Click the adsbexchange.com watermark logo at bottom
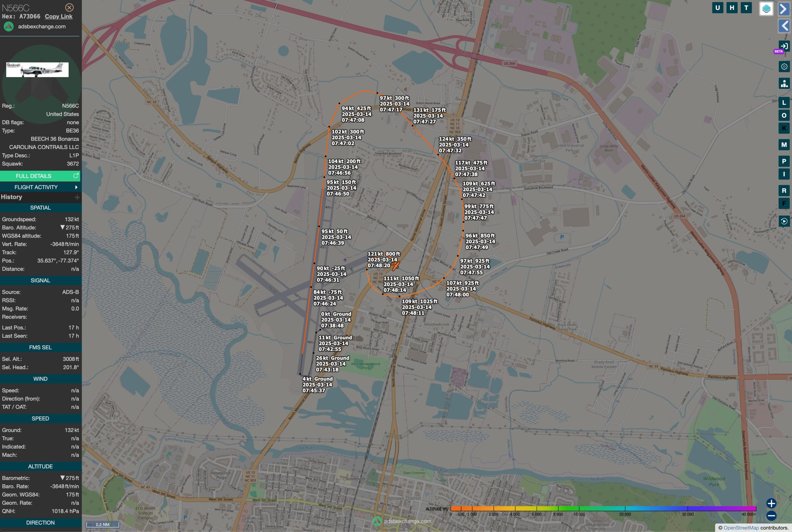The image size is (792, 532). click(402, 521)
